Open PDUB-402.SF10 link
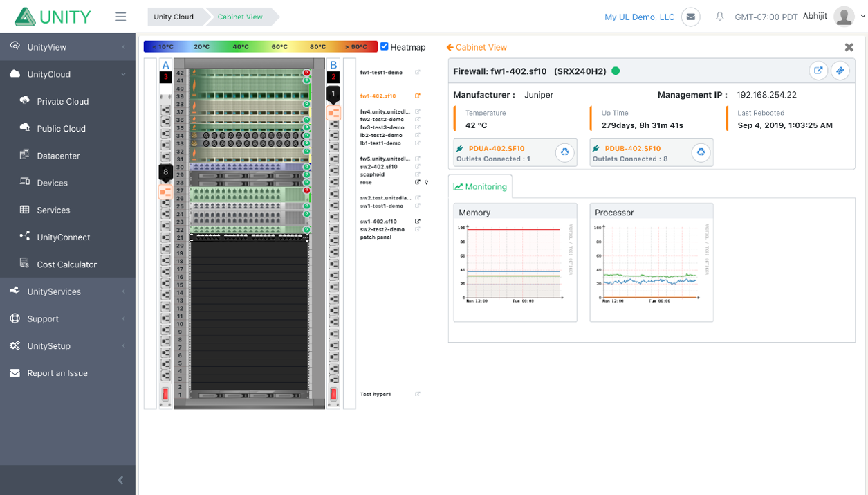This screenshot has width=868, height=495. click(x=634, y=148)
